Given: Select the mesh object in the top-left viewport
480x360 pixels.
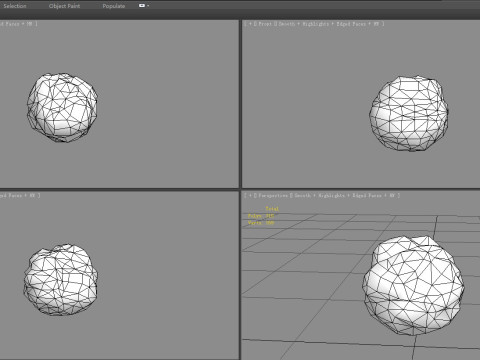Looking at the screenshot, I should 62,108.
